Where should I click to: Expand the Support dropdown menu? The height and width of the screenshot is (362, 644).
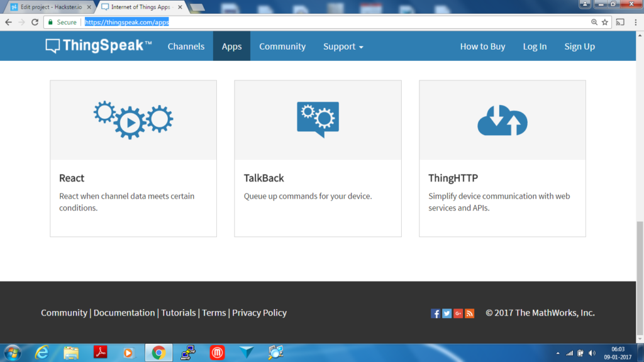point(343,47)
